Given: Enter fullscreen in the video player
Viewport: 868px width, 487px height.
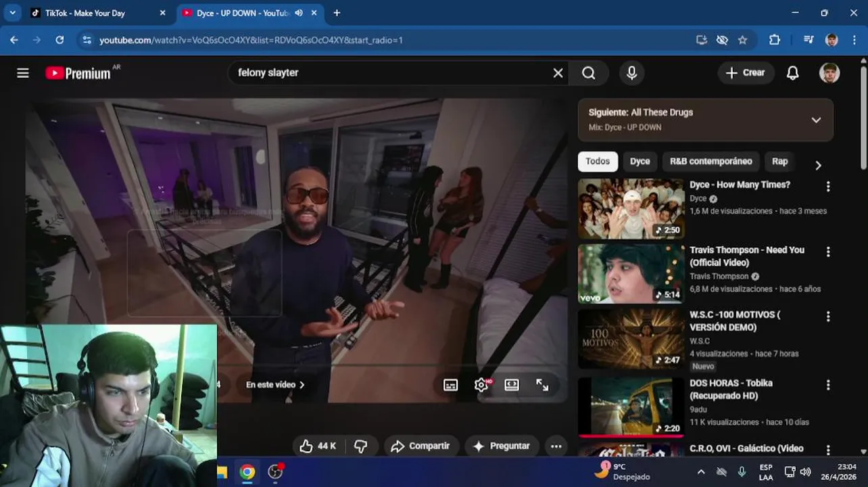Looking at the screenshot, I should pos(542,385).
